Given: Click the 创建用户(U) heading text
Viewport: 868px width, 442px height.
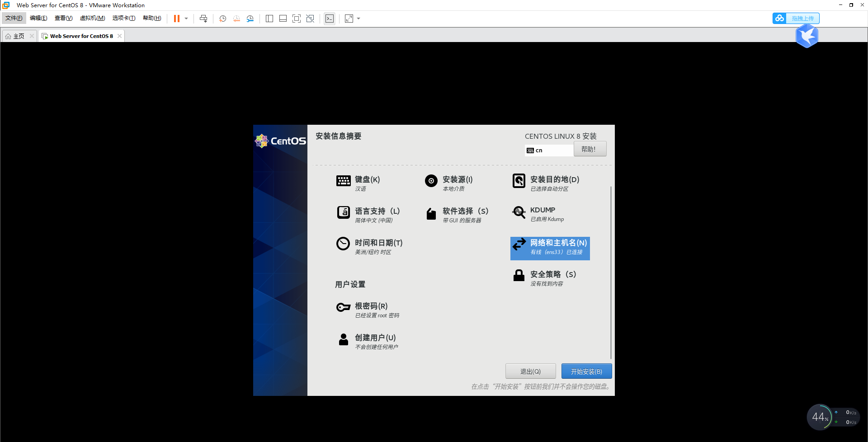Looking at the screenshot, I should coord(375,338).
